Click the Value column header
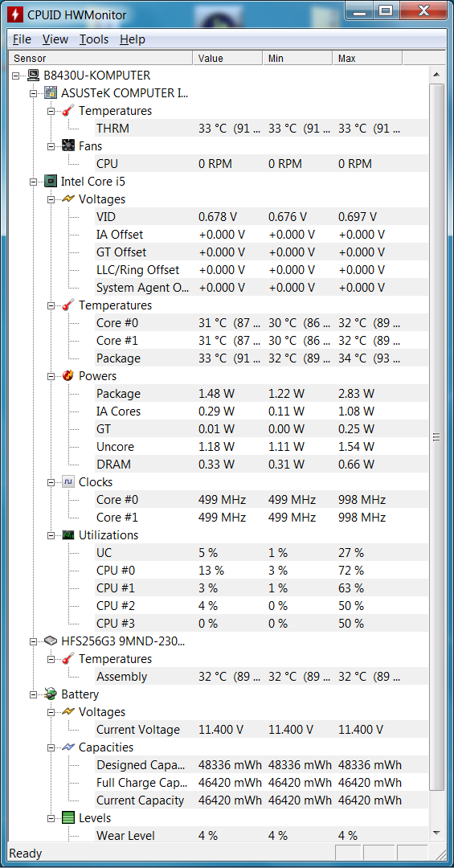The image size is (454, 868). tap(227, 58)
